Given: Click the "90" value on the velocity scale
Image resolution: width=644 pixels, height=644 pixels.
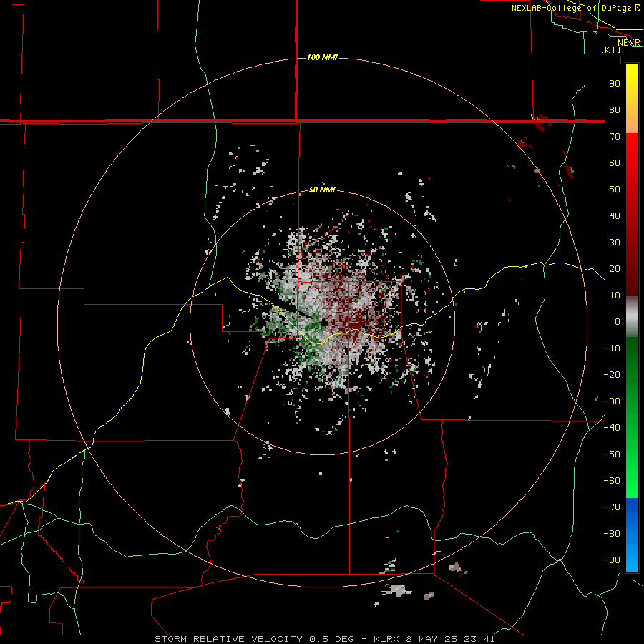Looking at the screenshot, I should point(615,84).
